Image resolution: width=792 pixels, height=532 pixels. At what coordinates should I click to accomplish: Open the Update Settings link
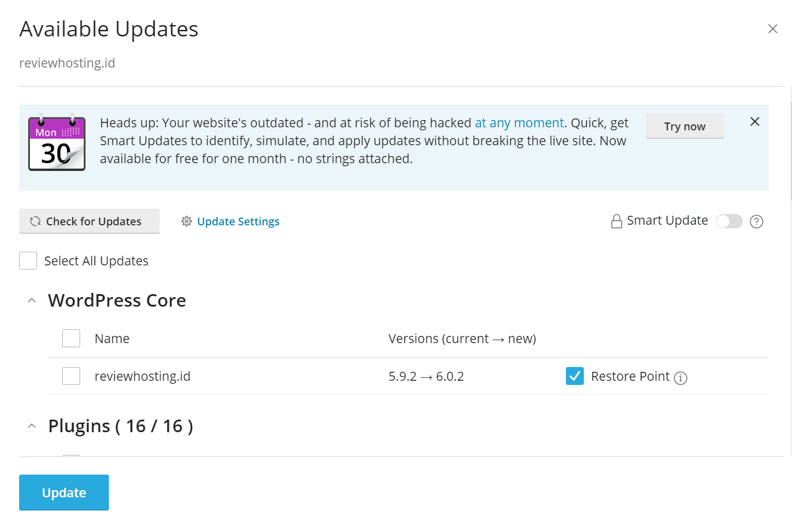pyautogui.click(x=238, y=222)
